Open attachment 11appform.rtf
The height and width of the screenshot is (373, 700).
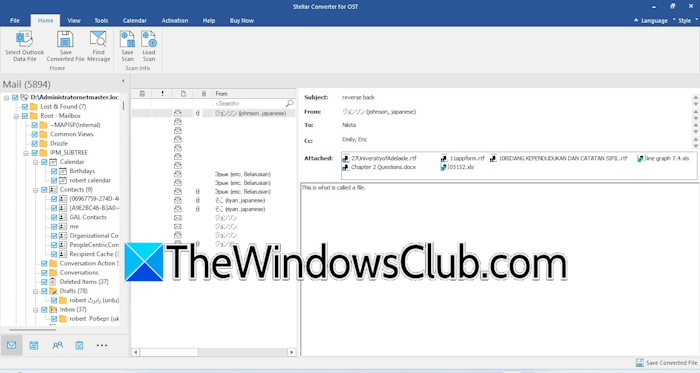tap(462, 158)
